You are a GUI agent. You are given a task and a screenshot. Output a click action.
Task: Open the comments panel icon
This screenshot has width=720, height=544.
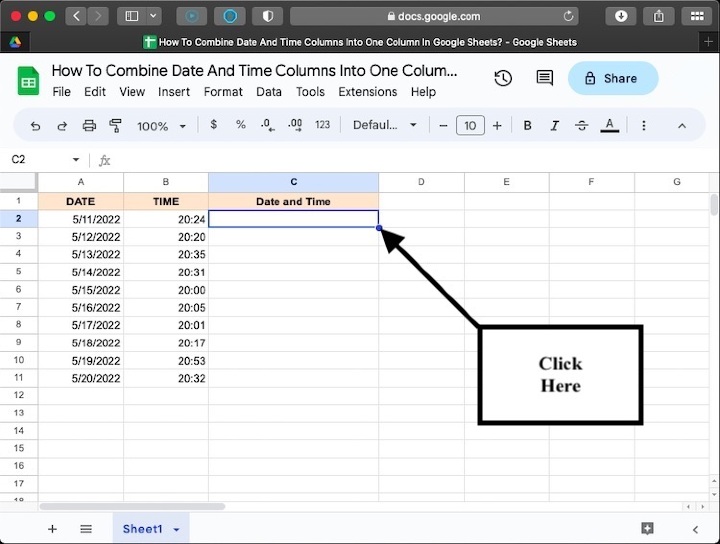click(x=545, y=78)
